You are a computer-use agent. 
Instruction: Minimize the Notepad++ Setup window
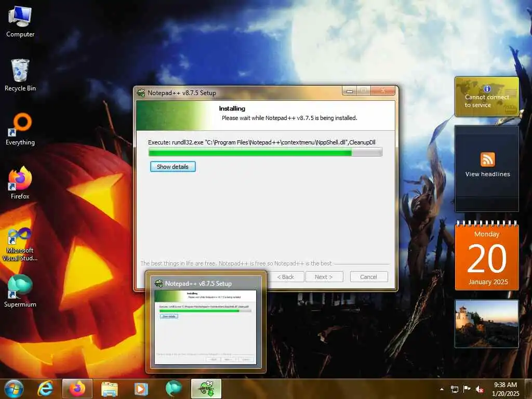pyautogui.click(x=350, y=90)
